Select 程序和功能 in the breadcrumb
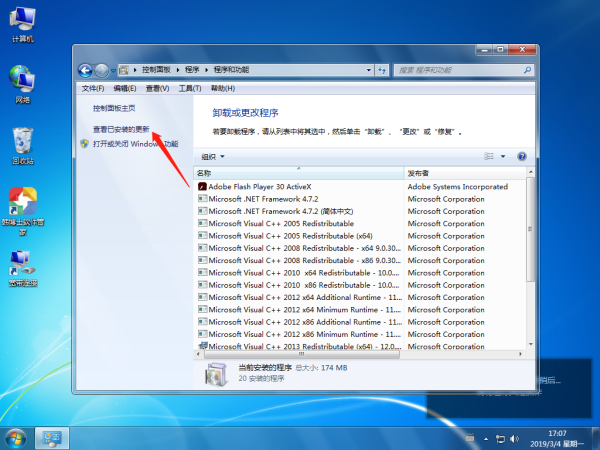Image resolution: width=600 pixels, height=450 pixels. pos(231,70)
